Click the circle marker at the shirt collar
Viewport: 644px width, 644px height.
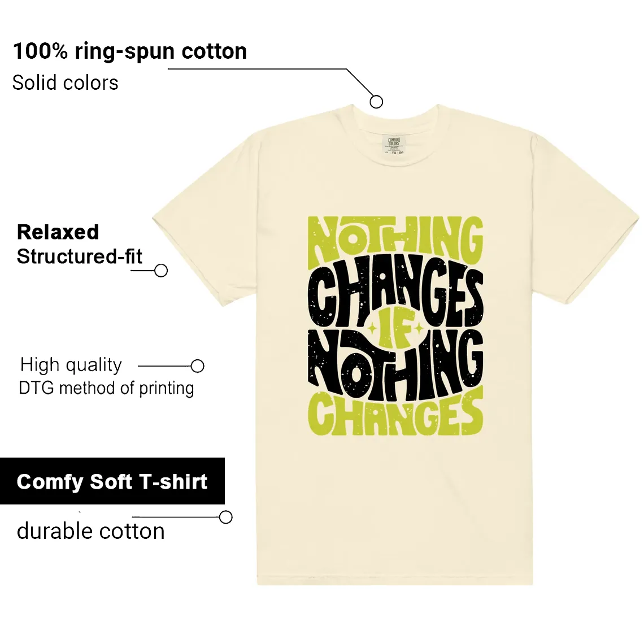tap(376, 102)
